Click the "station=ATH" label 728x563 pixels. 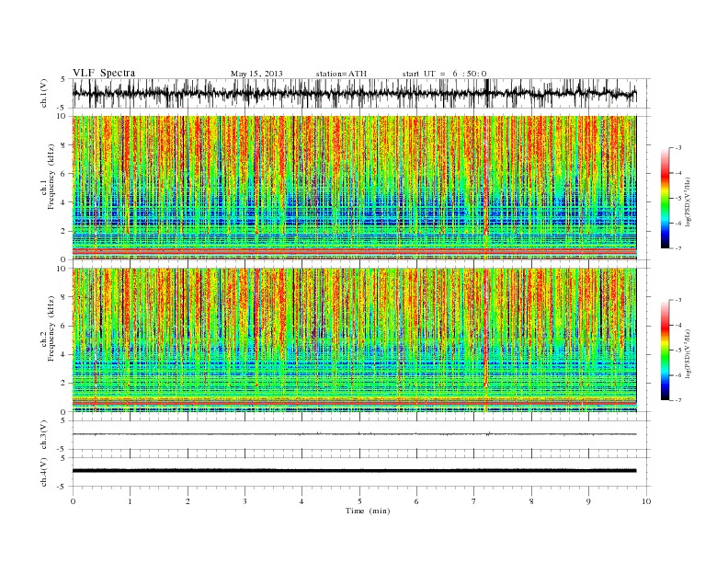click(341, 74)
